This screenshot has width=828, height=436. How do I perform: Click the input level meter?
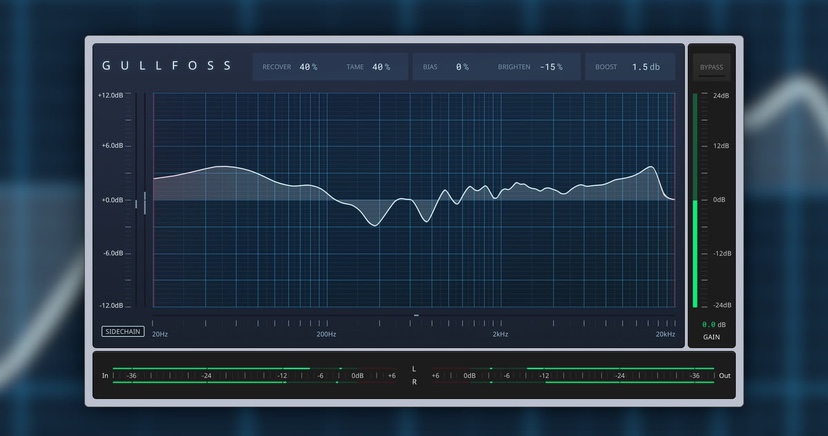tap(255, 375)
